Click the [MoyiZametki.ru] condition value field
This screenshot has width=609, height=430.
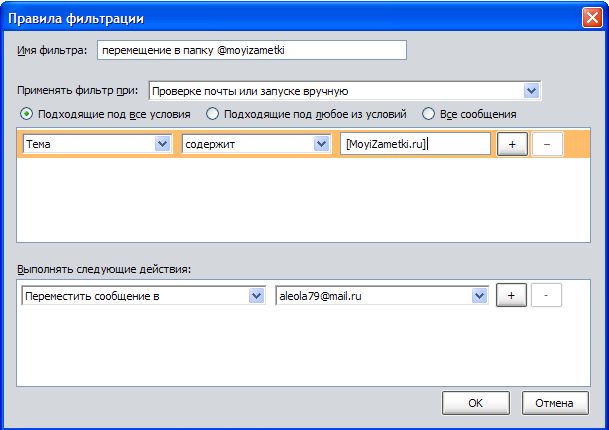[x=416, y=144]
